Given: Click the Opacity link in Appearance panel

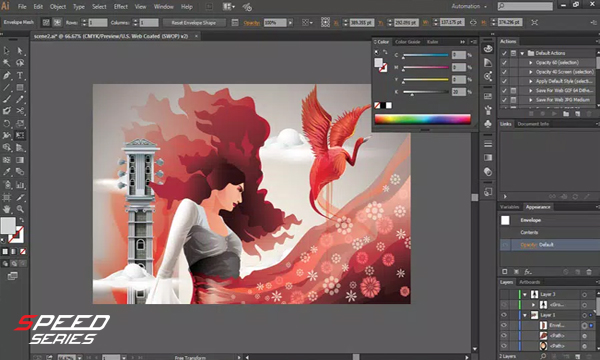Looking at the screenshot, I should pos(528,245).
